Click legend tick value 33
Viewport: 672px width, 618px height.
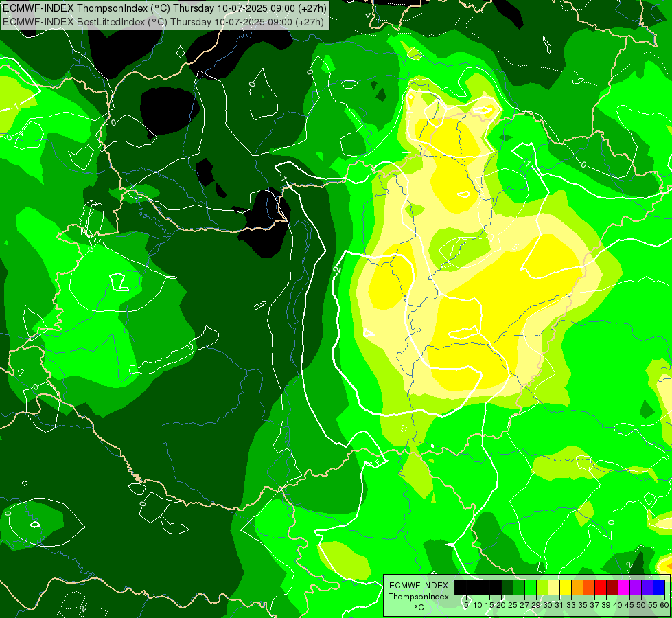tap(571, 605)
